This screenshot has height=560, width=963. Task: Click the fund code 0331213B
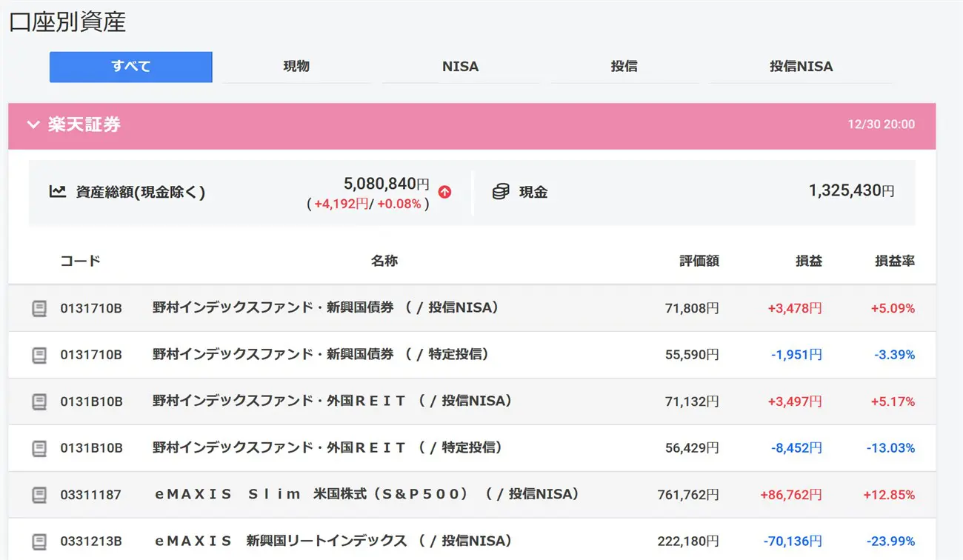tap(91, 541)
